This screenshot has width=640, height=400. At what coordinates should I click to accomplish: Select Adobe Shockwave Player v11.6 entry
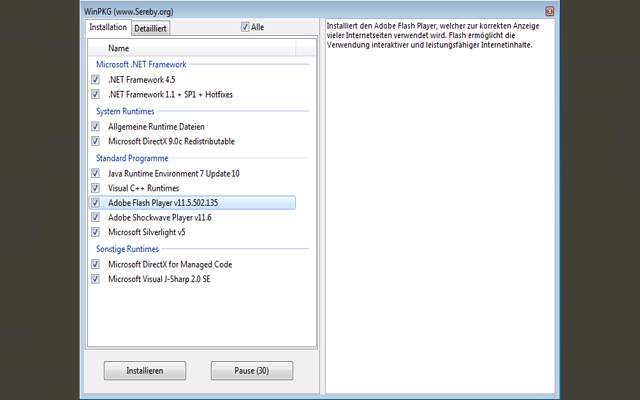(x=160, y=217)
